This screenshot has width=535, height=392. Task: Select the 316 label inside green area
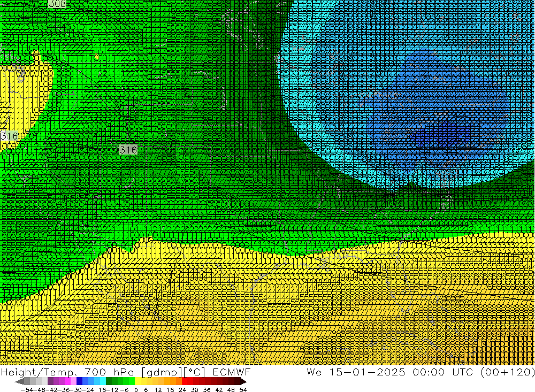pyautogui.click(x=128, y=149)
